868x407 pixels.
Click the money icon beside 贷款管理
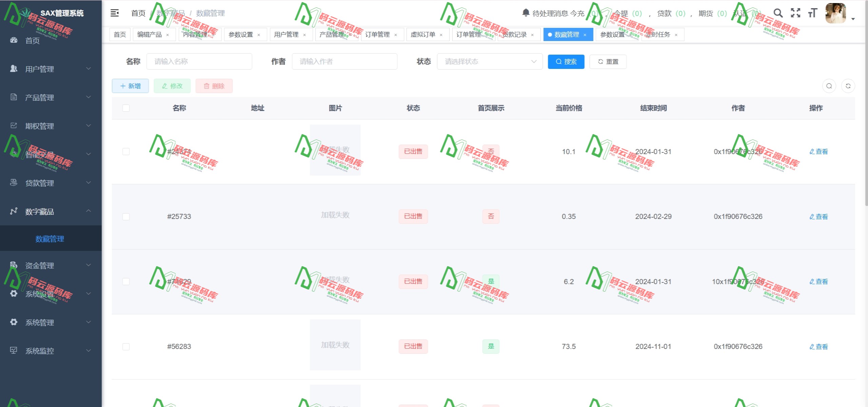[14, 183]
